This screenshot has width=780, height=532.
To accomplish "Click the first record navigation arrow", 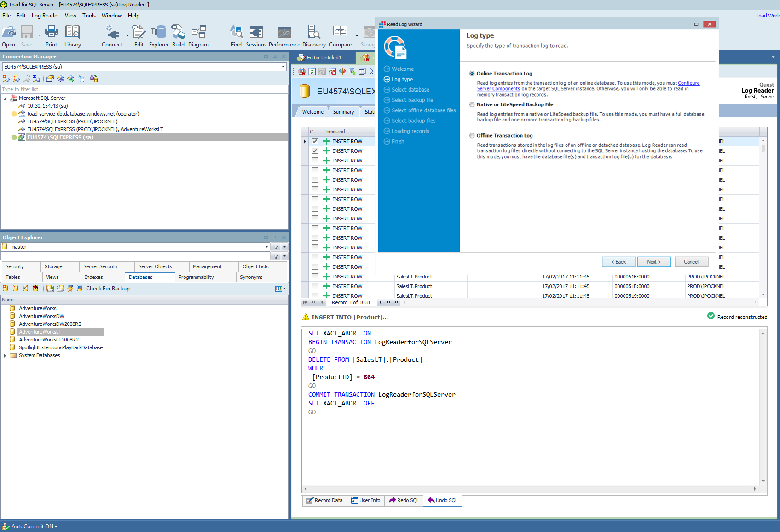I will pos(305,302).
